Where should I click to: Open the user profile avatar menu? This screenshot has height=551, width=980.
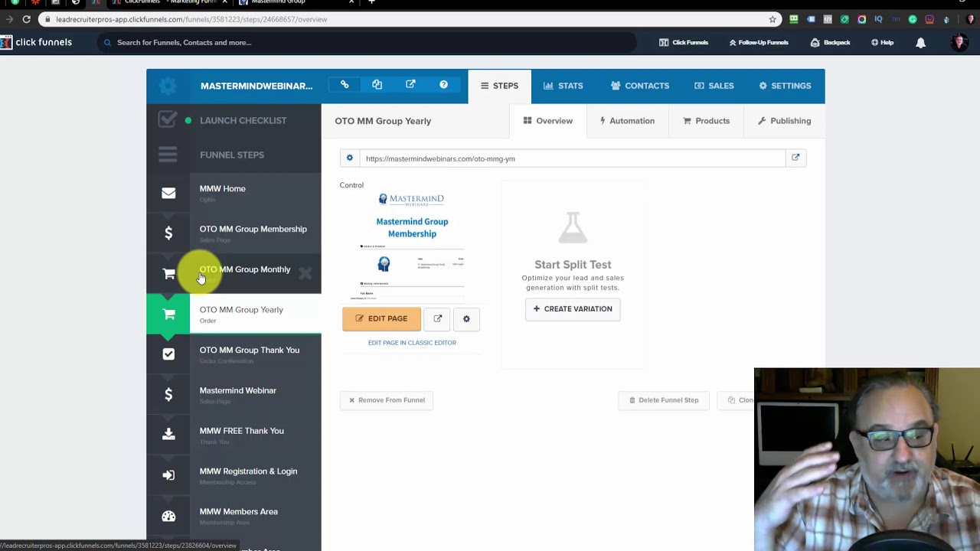(959, 43)
